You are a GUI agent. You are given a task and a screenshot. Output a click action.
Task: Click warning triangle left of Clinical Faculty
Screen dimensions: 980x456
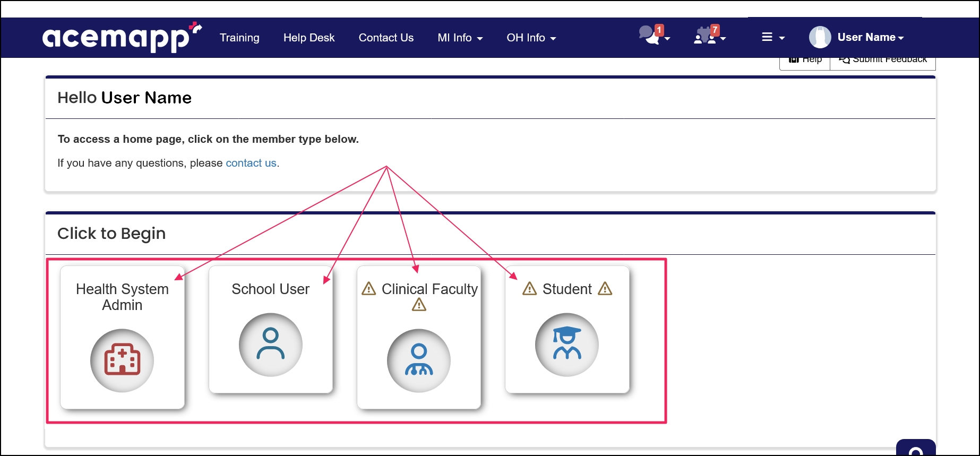point(369,289)
